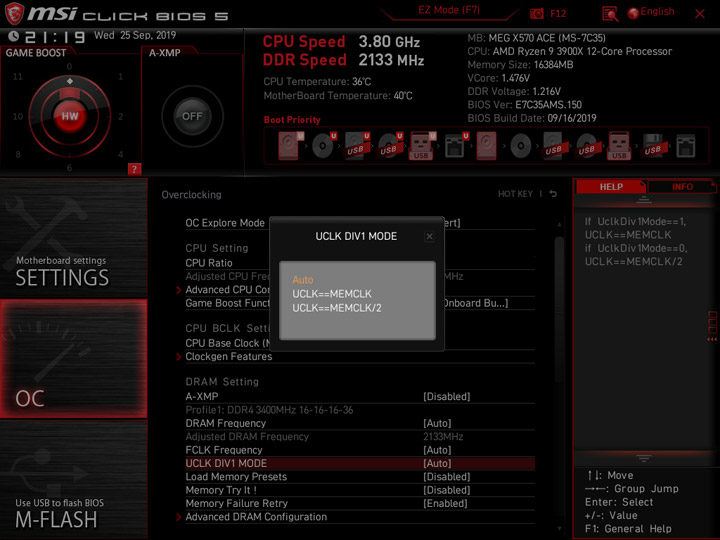The height and width of the screenshot is (540, 720).
Task: Select the legacy hard drive boot icon
Action: point(486,146)
